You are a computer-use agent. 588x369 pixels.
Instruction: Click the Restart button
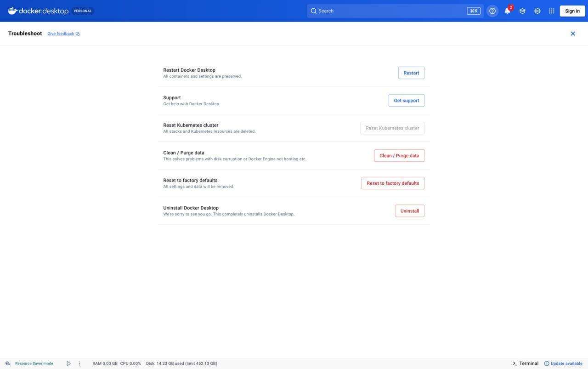click(411, 73)
